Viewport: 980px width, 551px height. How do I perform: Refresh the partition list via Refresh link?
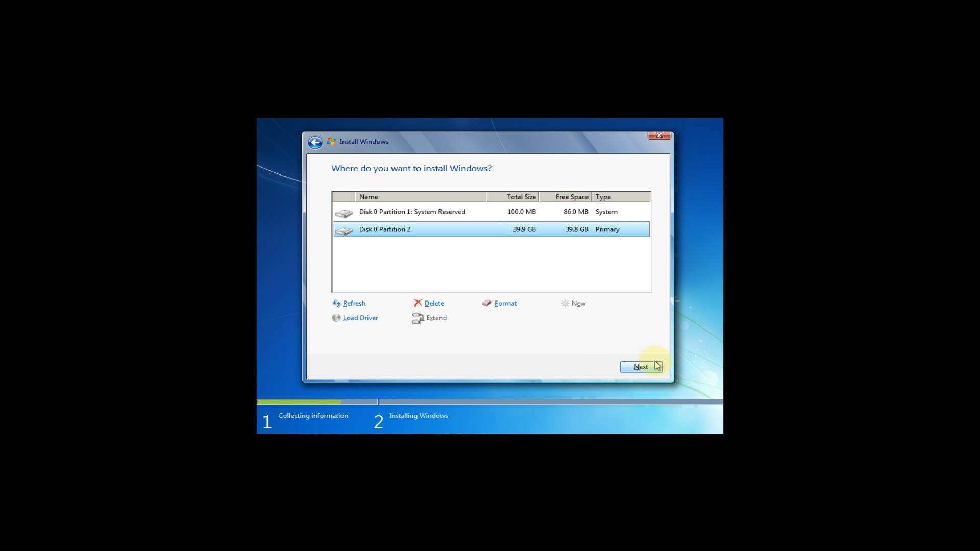point(354,303)
